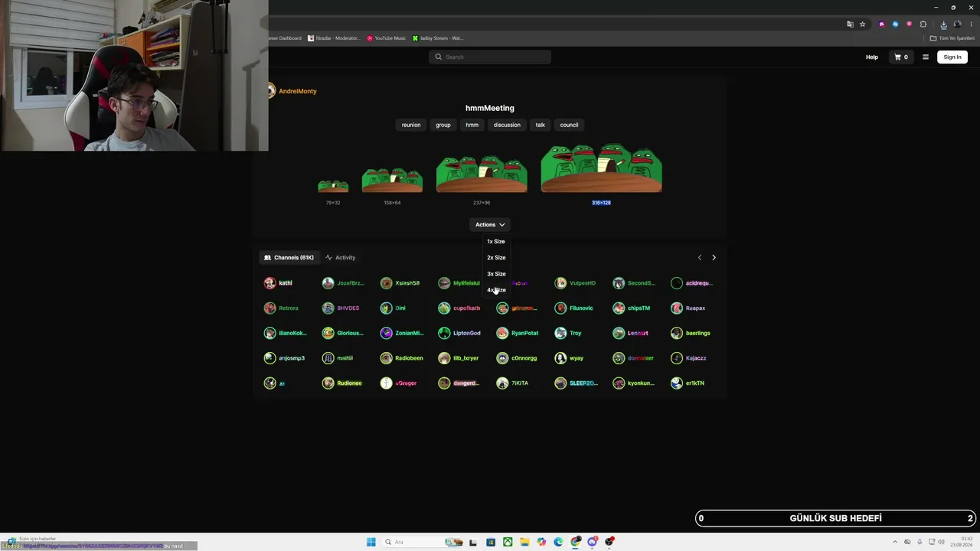
Task: Open kathi's channel avatar
Action: [269, 283]
